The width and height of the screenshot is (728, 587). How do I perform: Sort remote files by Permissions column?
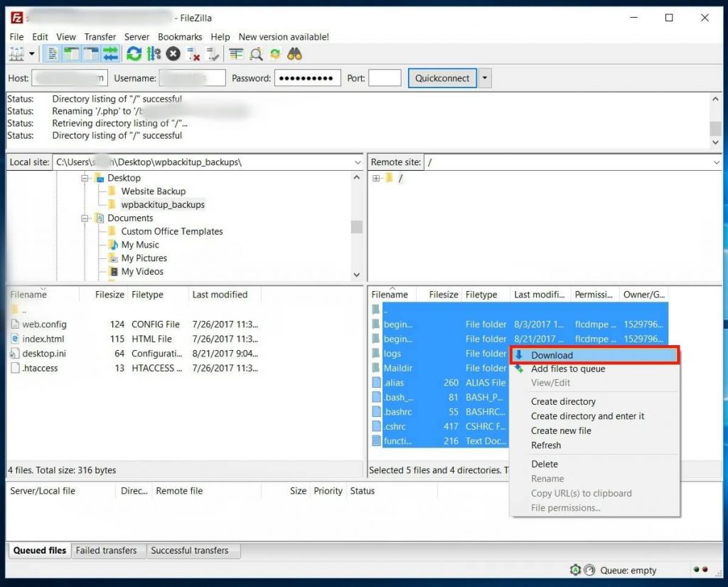tap(595, 295)
